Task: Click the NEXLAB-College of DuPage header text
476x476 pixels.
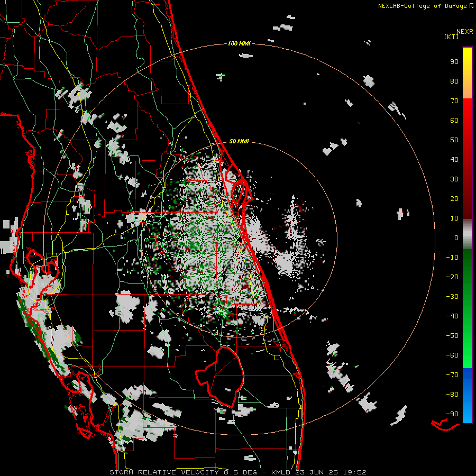Action: [425, 6]
